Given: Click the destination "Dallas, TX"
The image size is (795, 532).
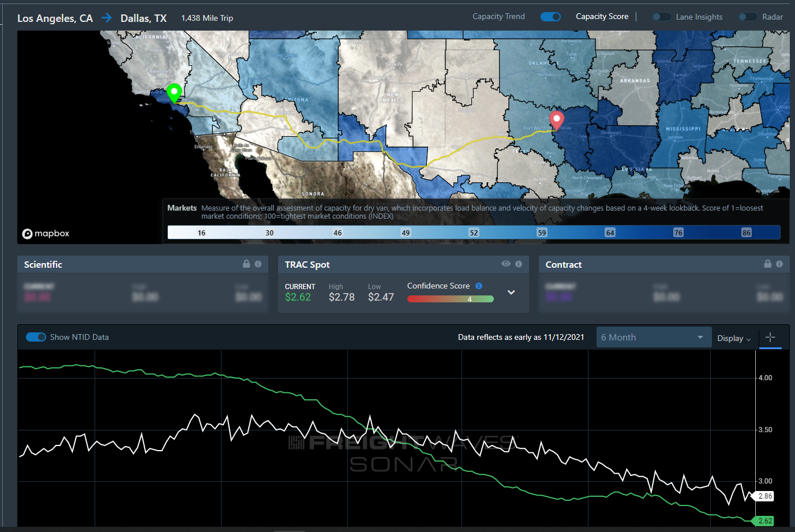Looking at the screenshot, I should click(144, 18).
